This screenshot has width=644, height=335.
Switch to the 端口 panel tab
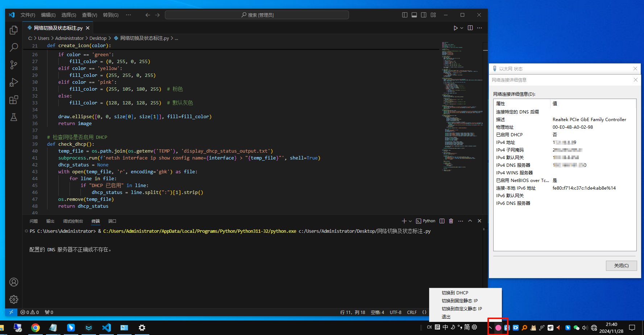112,221
